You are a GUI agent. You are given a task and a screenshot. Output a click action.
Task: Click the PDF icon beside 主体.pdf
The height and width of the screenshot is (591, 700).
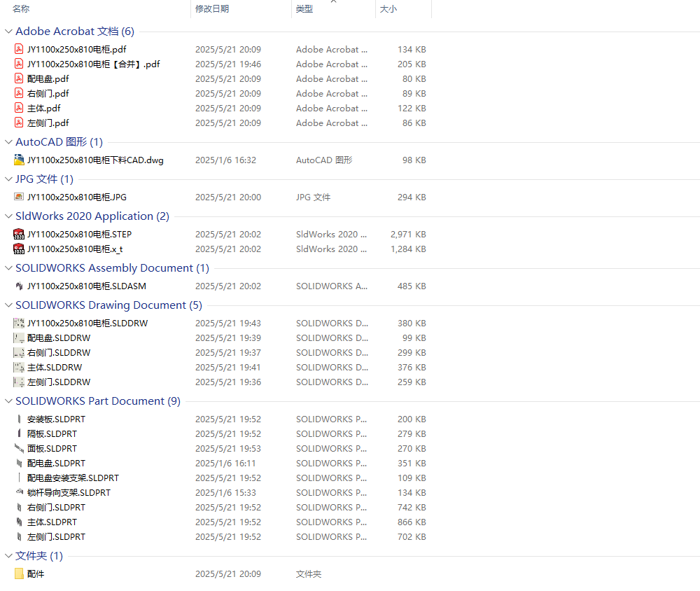(x=19, y=108)
